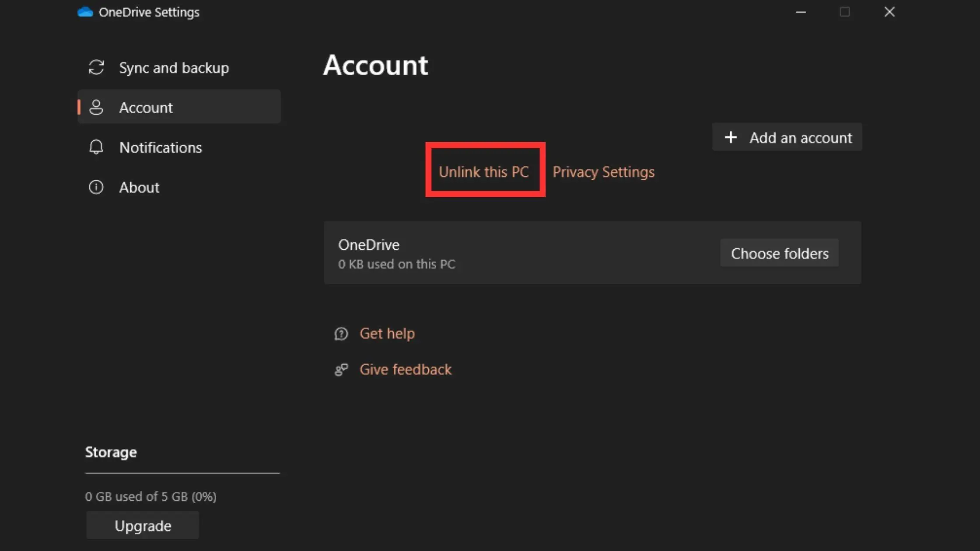Select the Account sidebar item

(x=179, y=107)
